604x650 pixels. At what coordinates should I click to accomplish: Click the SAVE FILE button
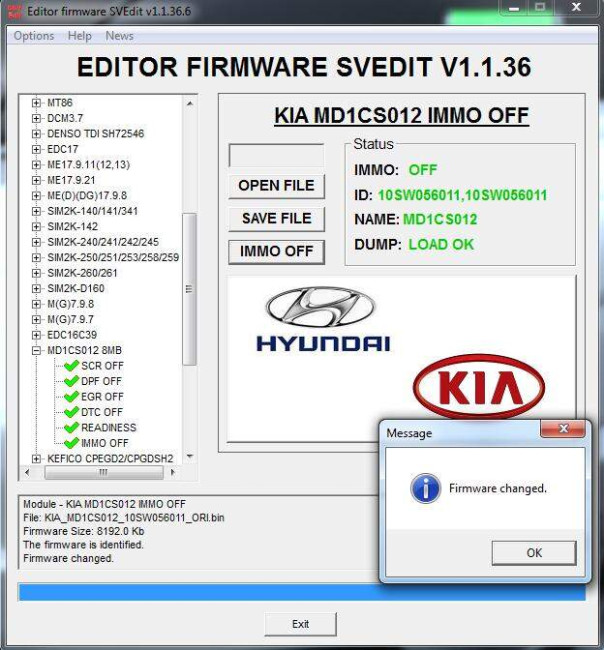277,218
